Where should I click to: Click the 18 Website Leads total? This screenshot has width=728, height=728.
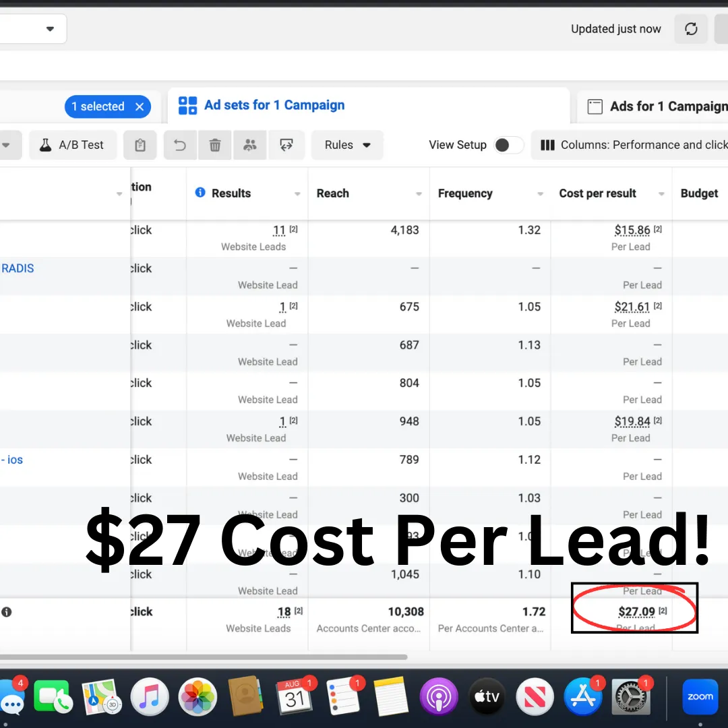point(284,612)
